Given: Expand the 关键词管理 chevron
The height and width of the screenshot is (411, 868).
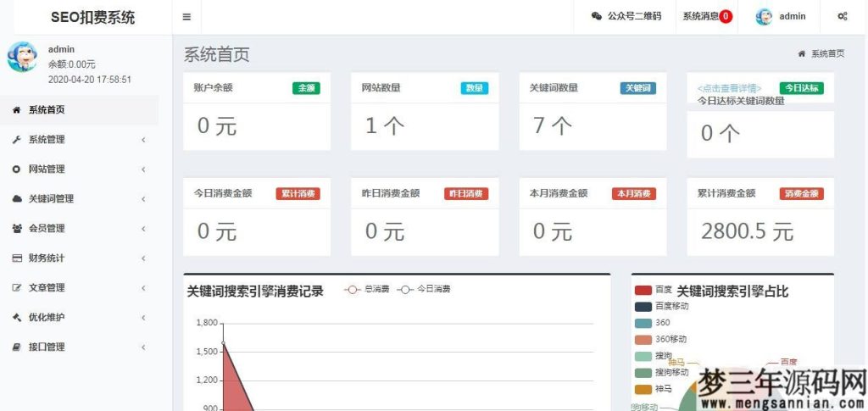Looking at the screenshot, I should click(x=143, y=199).
